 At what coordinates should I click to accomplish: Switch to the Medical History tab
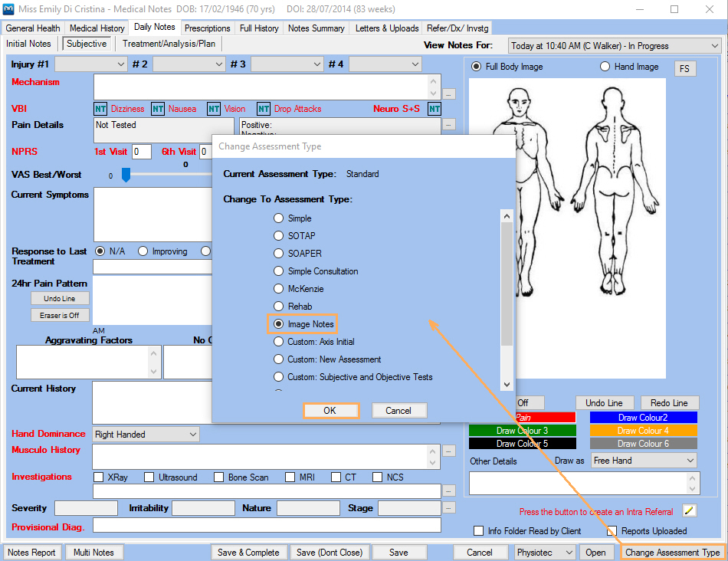click(97, 28)
